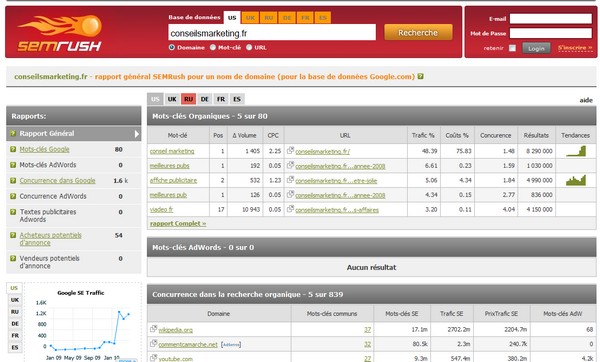Click common keywords count 37 for wikipedia.org
The height and width of the screenshot is (362, 600).
pos(367,329)
